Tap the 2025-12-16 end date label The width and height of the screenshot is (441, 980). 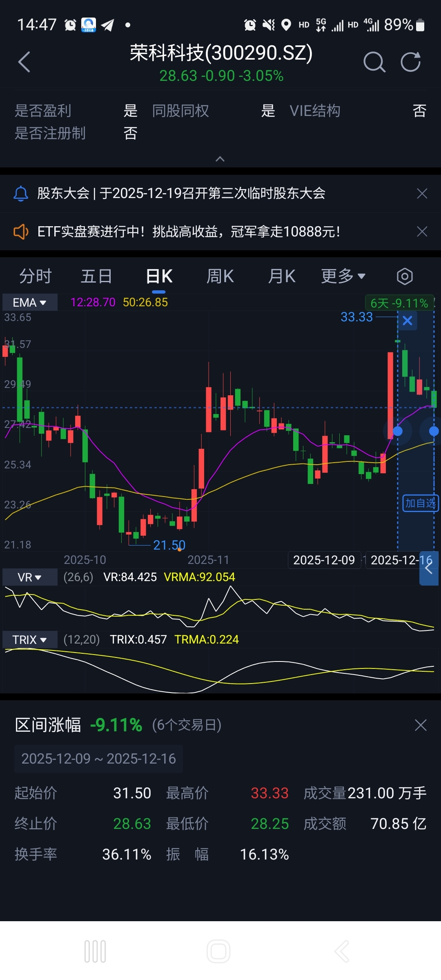click(401, 560)
